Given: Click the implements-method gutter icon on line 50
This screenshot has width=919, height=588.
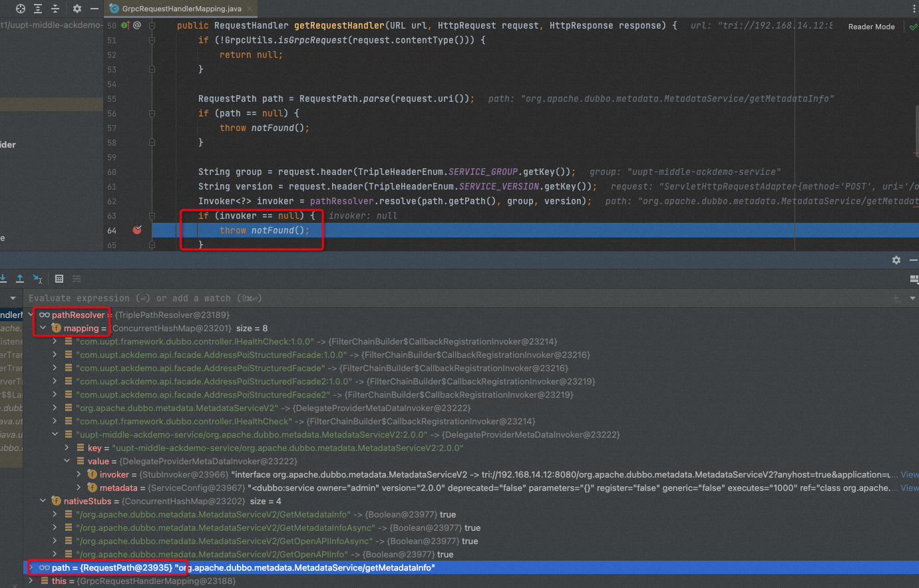Looking at the screenshot, I should pyautogui.click(x=125, y=25).
